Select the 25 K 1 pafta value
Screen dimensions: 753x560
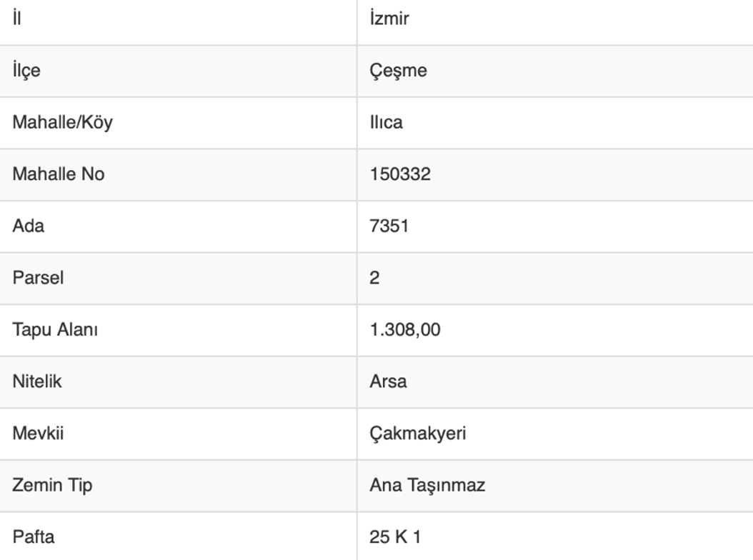(395, 537)
